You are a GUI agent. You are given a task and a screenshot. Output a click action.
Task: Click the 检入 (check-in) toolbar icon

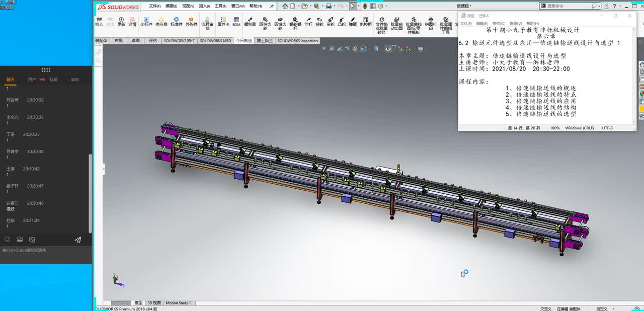[x=99, y=21]
